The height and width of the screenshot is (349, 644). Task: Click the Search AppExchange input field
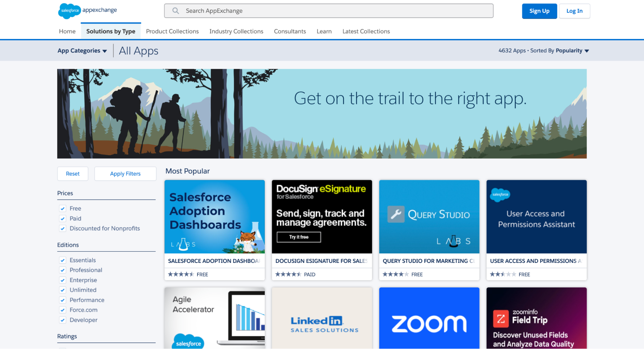coord(329,11)
